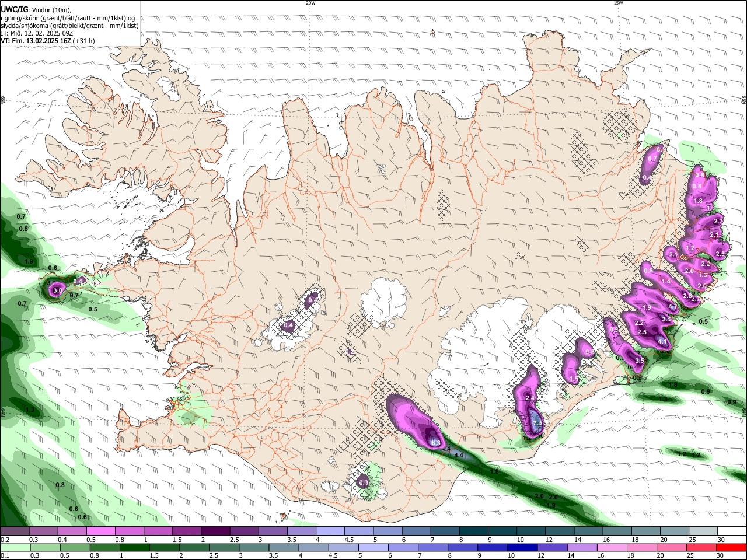Click the 20W longitude label at top
Viewport: 747px width, 560px height.
click(x=310, y=3)
